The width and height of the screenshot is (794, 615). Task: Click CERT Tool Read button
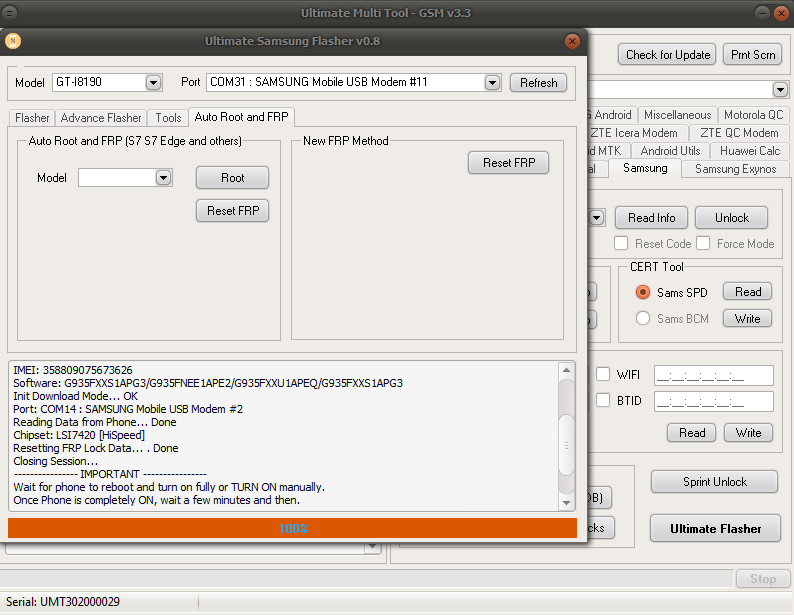pyautogui.click(x=747, y=292)
